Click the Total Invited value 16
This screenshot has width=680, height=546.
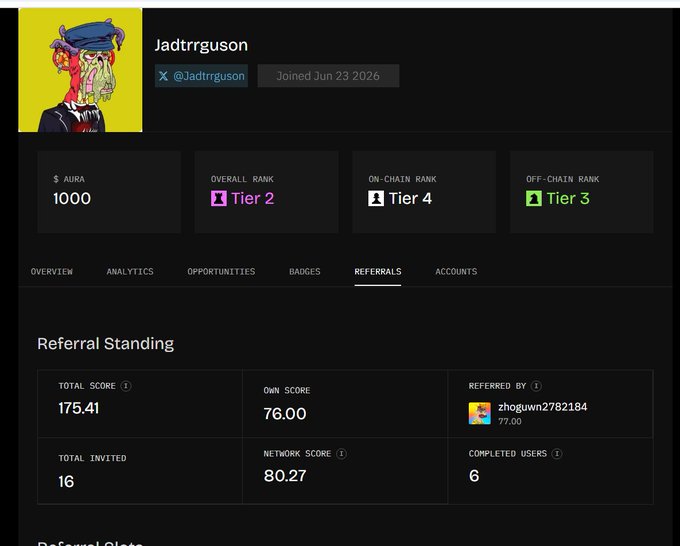[x=66, y=482]
